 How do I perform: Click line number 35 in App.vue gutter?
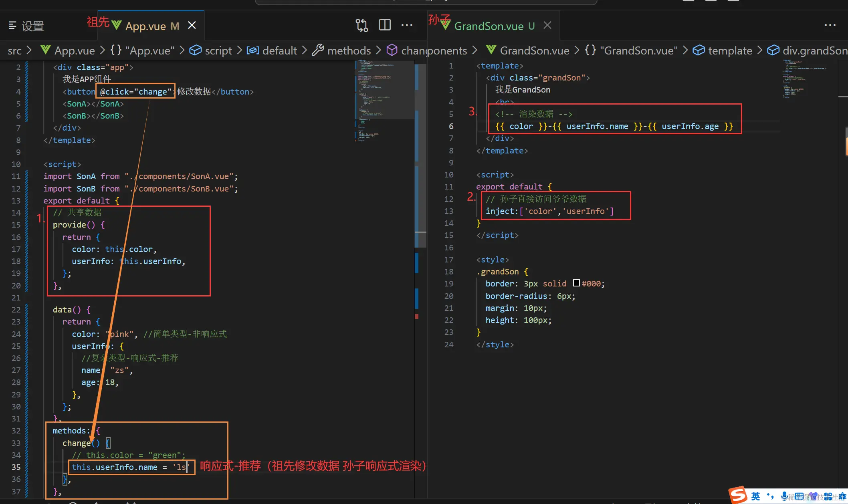click(16, 467)
